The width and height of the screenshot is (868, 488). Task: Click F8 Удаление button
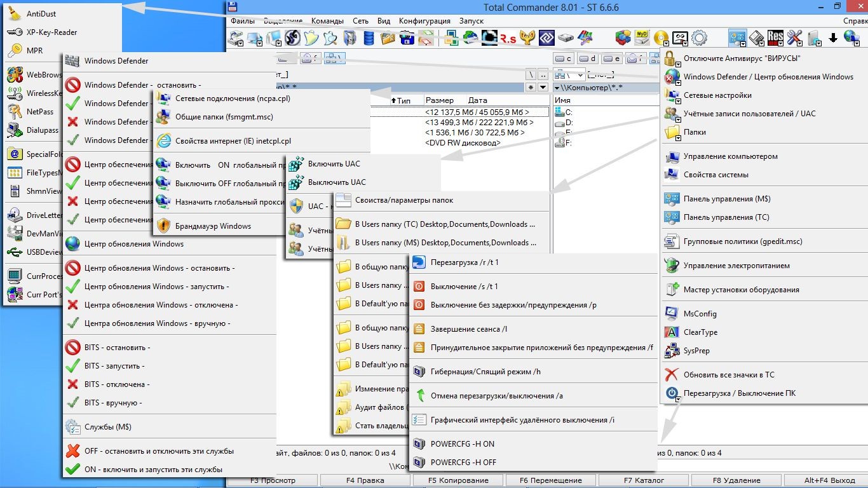pyautogui.click(x=736, y=480)
